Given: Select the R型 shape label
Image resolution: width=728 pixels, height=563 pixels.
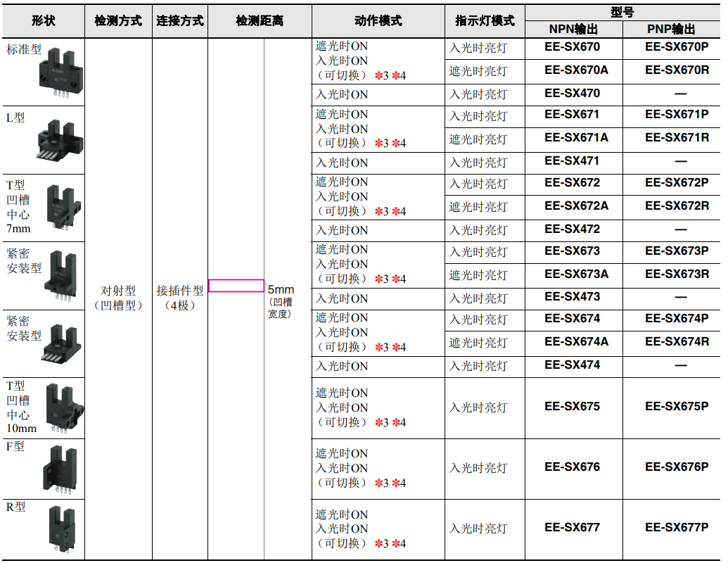Looking at the screenshot, I should tap(15, 507).
